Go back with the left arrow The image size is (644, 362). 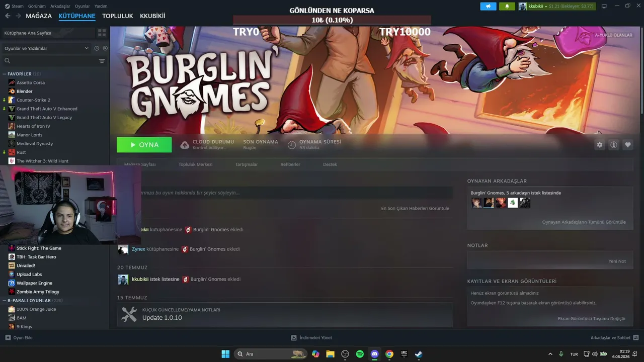click(8, 16)
